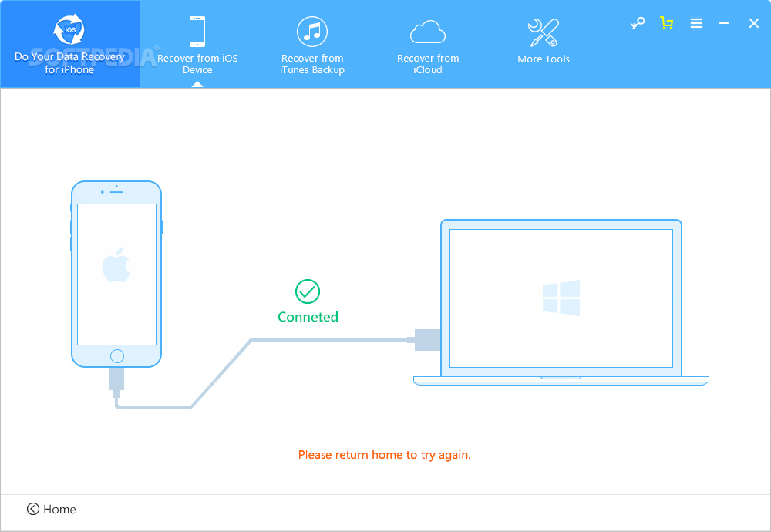Viewport: 771px width, 532px height.
Task: Open the More Tools wrench icon
Action: click(544, 32)
